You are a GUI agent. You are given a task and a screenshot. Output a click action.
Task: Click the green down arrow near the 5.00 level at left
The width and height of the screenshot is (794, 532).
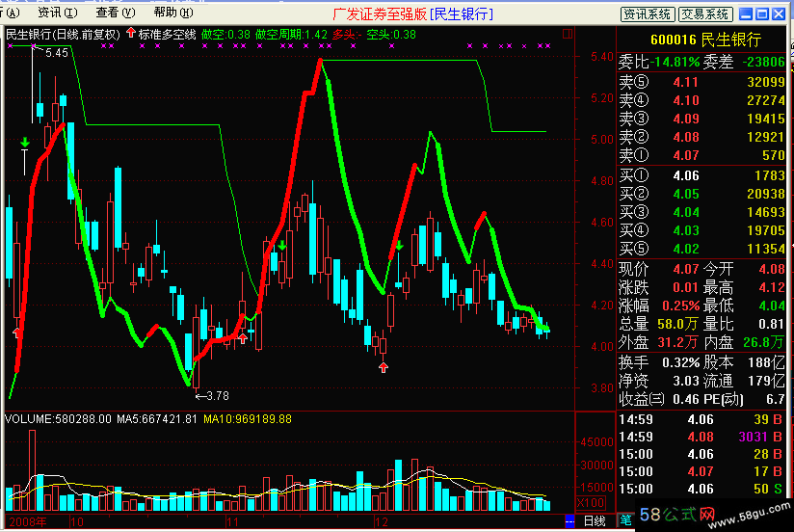click(25, 143)
